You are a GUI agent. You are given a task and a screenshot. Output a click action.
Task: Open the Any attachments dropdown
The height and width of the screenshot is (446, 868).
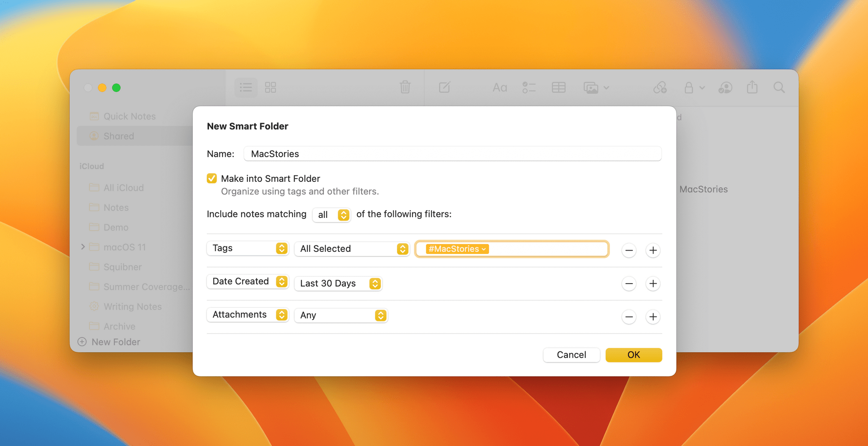click(x=341, y=315)
